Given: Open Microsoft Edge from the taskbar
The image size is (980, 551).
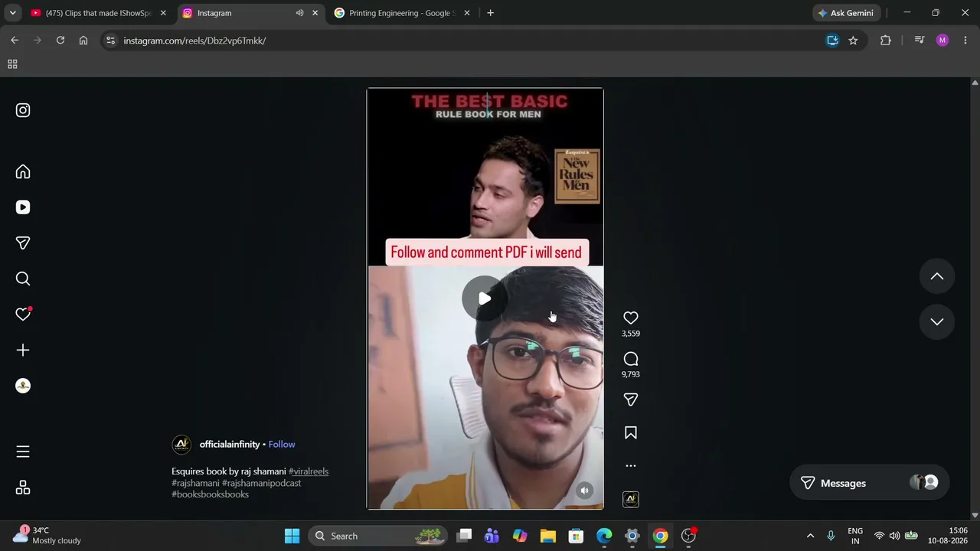Looking at the screenshot, I should [604, 536].
